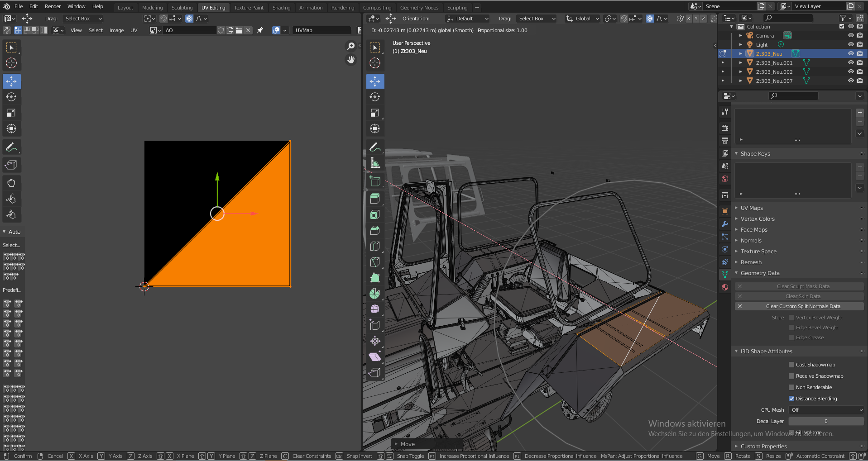Image resolution: width=868 pixels, height=461 pixels.
Task: Expand the UV Maps panel
Action: (x=752, y=208)
